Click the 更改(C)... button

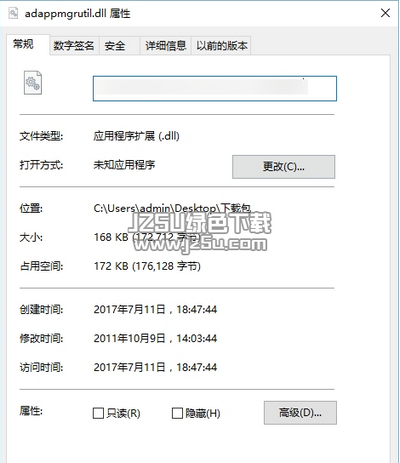tap(284, 167)
